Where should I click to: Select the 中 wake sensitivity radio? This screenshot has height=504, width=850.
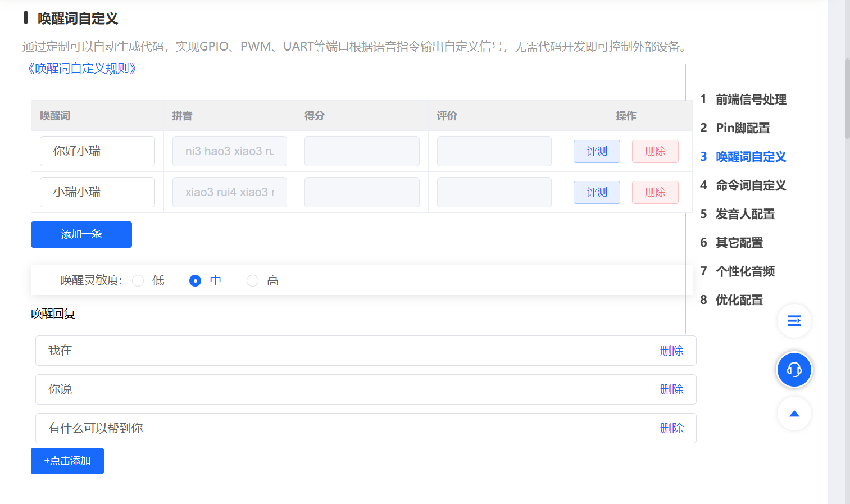click(195, 280)
